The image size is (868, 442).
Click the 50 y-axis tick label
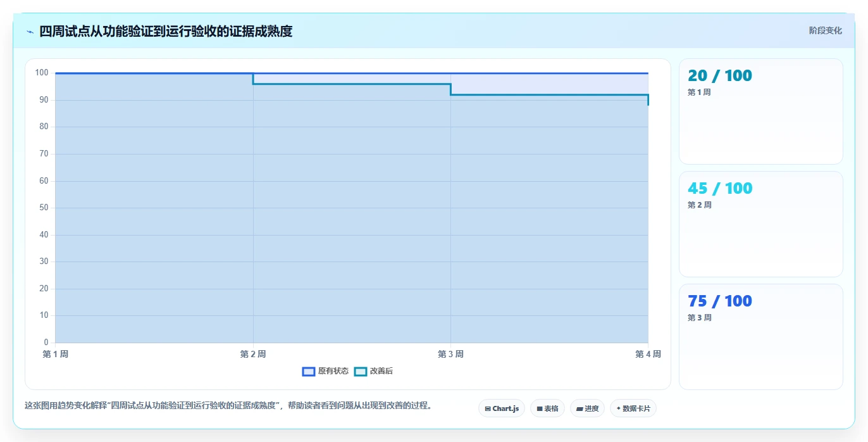coord(44,208)
